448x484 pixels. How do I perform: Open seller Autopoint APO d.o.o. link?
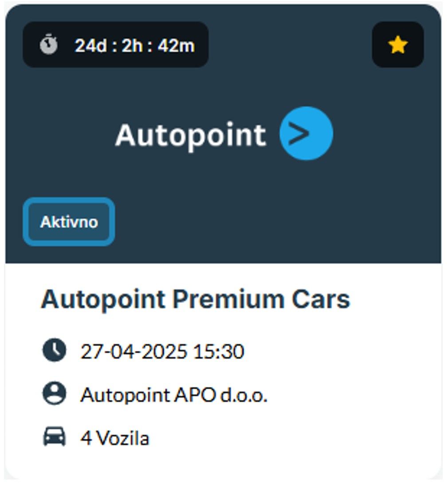pos(174,395)
